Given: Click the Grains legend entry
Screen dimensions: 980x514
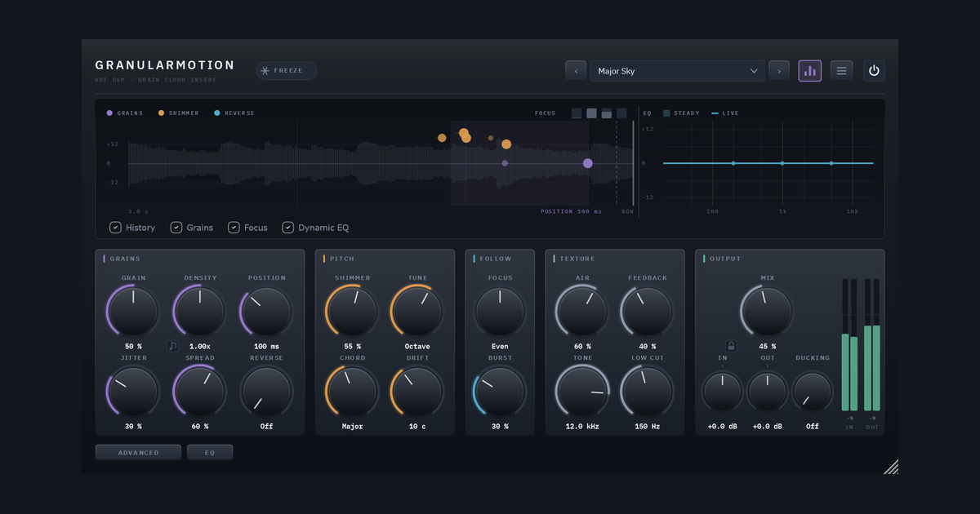Looking at the screenshot, I should click(125, 113).
